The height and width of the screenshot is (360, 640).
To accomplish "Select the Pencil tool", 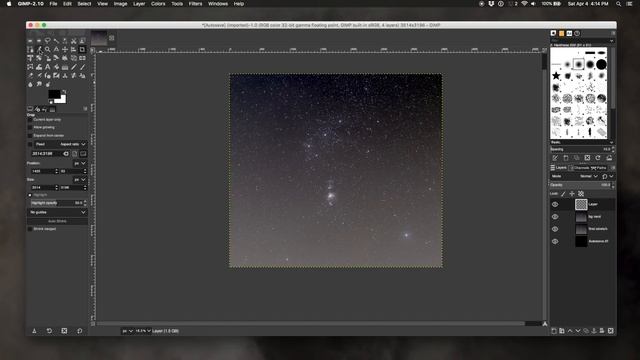I will point(73,67).
